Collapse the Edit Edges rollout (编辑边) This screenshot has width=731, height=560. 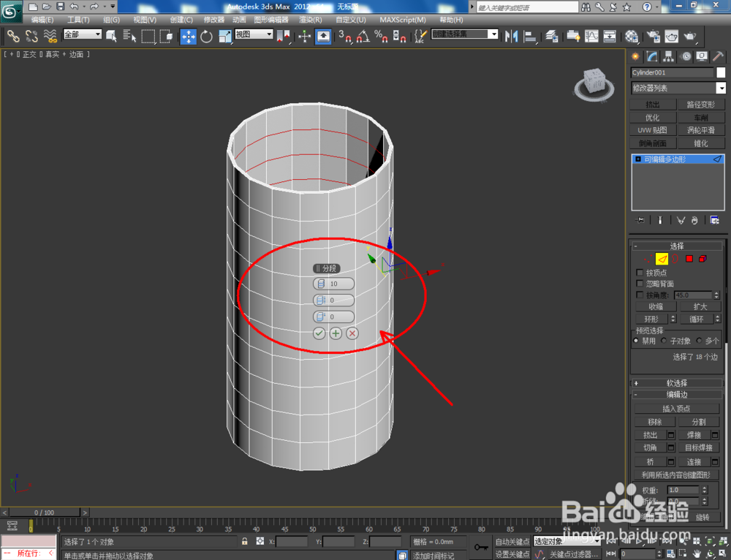click(x=677, y=395)
